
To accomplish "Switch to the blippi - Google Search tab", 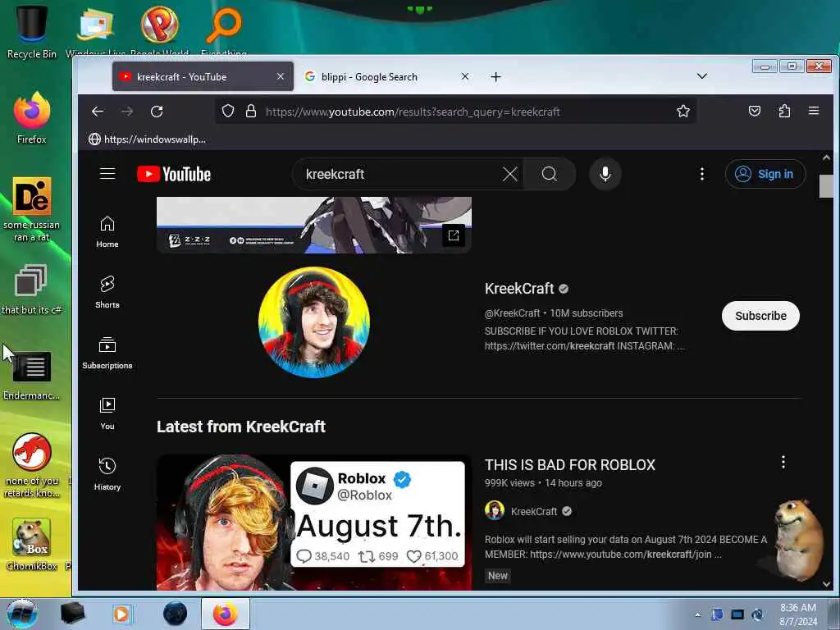I will click(386, 76).
